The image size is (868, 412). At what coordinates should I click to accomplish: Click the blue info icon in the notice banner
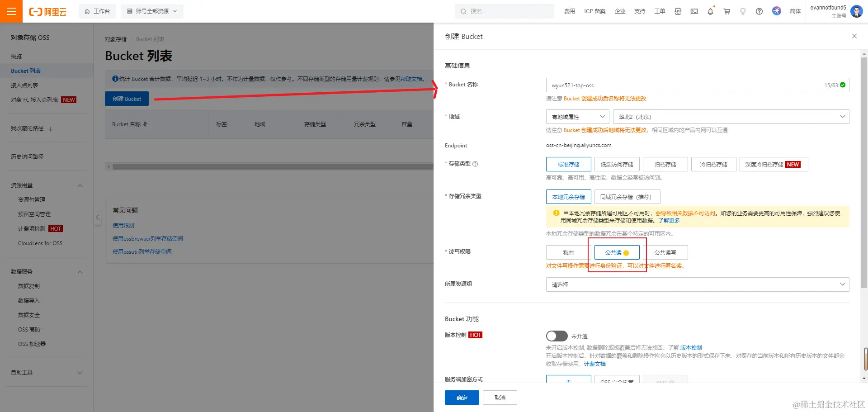[115, 79]
